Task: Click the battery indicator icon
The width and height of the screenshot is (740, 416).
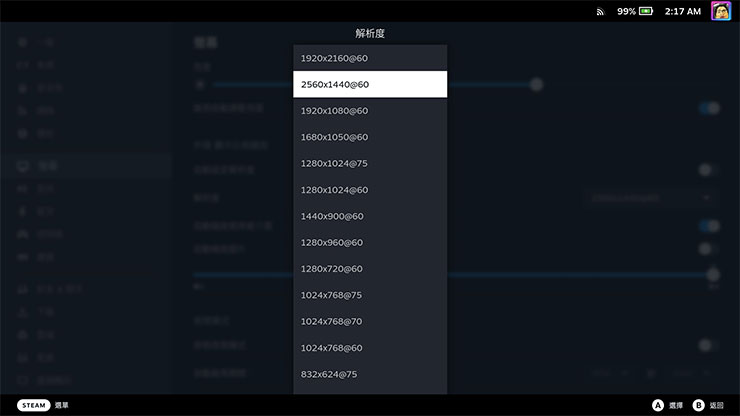Action: (646, 11)
